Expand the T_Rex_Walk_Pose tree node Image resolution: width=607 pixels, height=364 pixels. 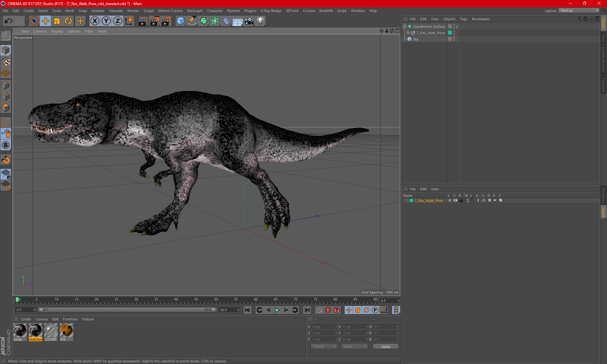click(x=408, y=33)
